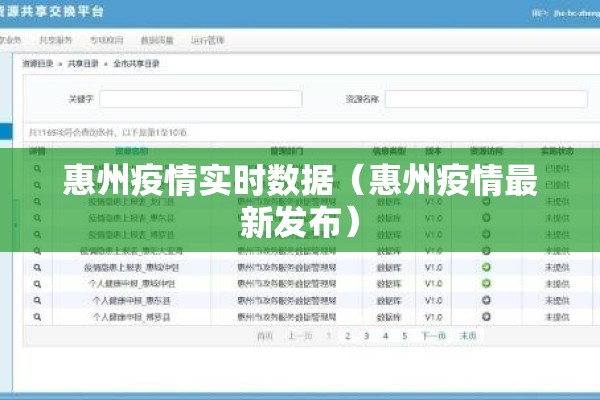Click 下一页 next page link
This screenshot has width=600, height=400.
click(434, 336)
